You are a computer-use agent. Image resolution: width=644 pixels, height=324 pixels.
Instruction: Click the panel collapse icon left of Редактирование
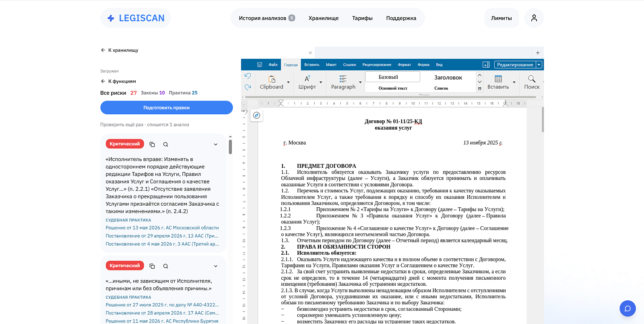(486, 65)
